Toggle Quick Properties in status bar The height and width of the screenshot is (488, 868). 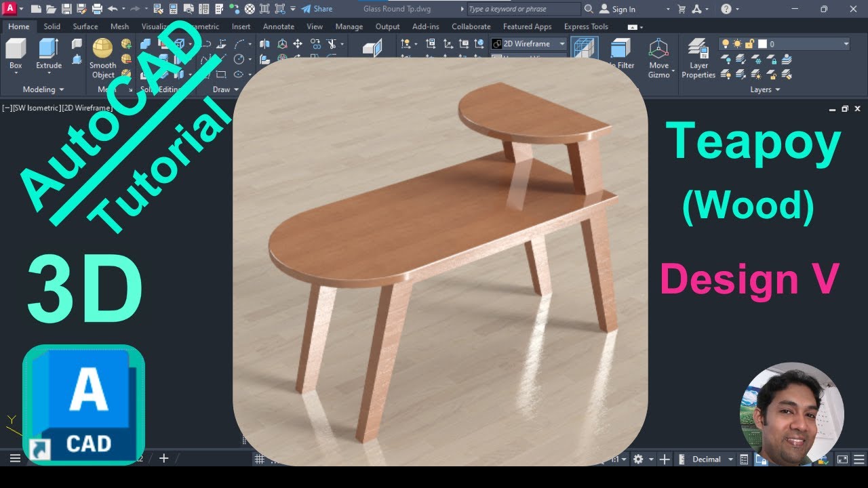(x=745, y=459)
